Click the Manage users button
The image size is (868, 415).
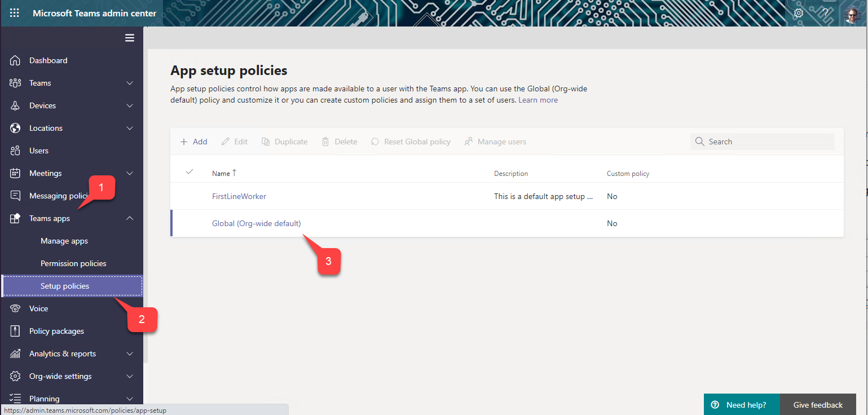495,142
